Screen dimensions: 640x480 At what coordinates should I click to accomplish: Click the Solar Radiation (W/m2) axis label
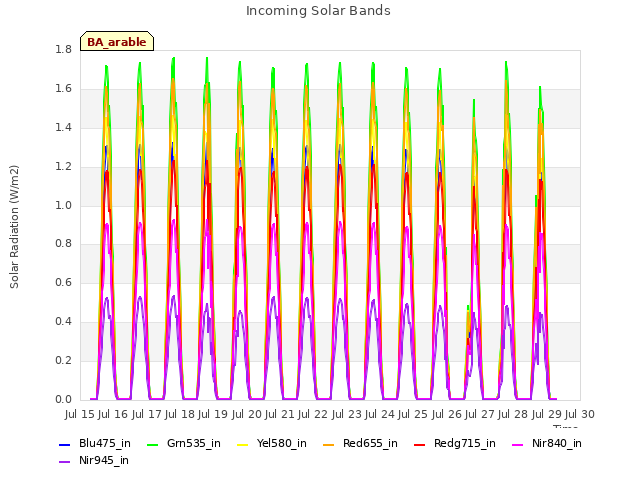pos(14,227)
